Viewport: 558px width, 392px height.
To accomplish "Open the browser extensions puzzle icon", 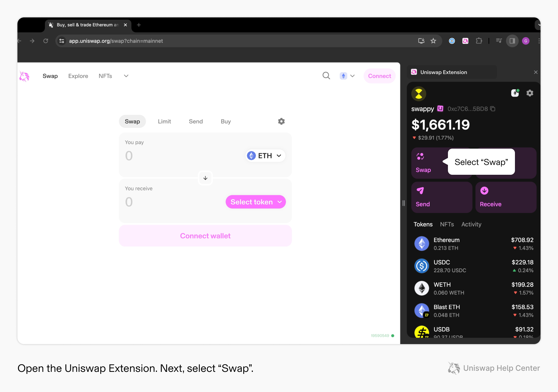I will click(479, 41).
